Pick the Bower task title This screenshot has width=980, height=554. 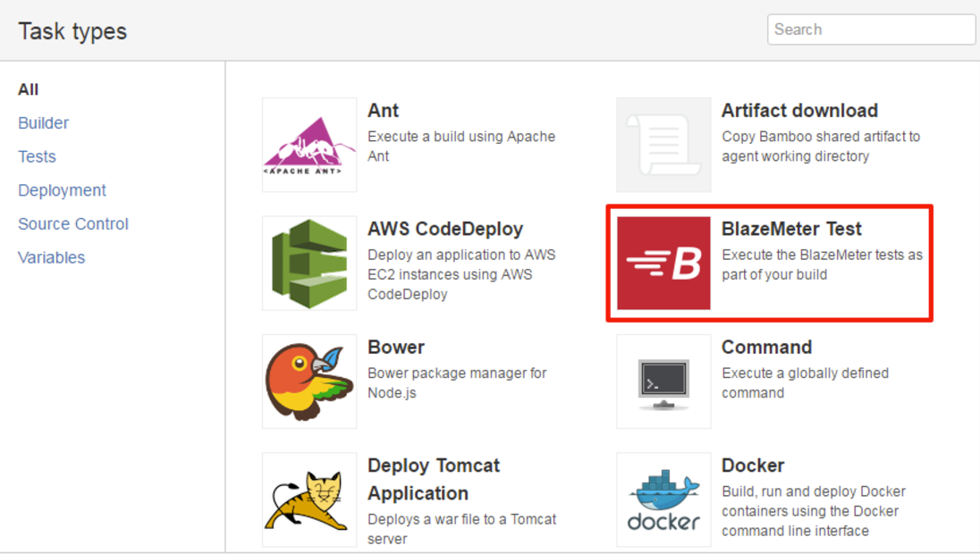(395, 348)
